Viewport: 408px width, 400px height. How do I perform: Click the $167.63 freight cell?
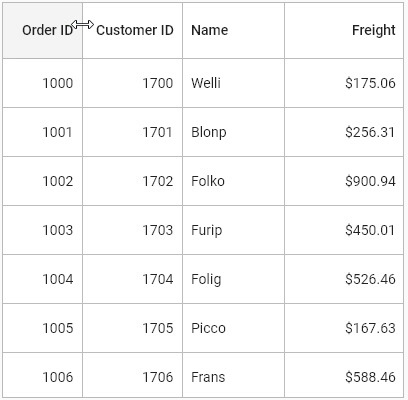344,328
